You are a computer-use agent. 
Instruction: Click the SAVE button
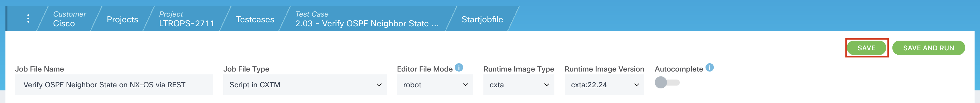[x=866, y=48]
